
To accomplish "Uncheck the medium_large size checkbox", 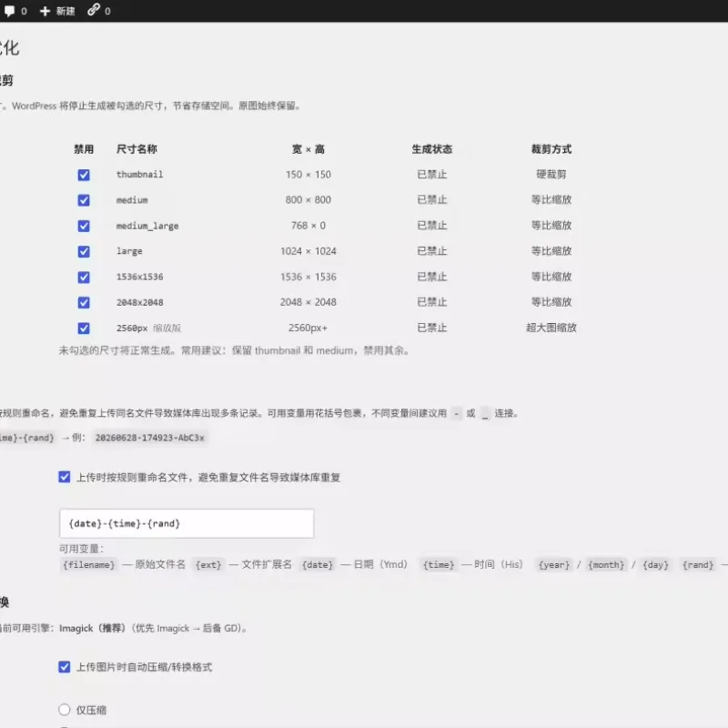I will pyautogui.click(x=84, y=226).
